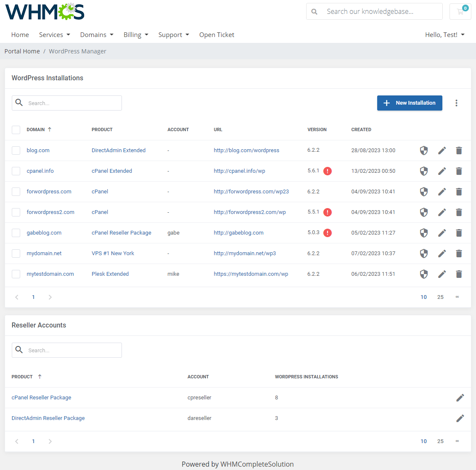Edit the cPanel Reseller Package account
This screenshot has width=476, height=470.
[460, 397]
